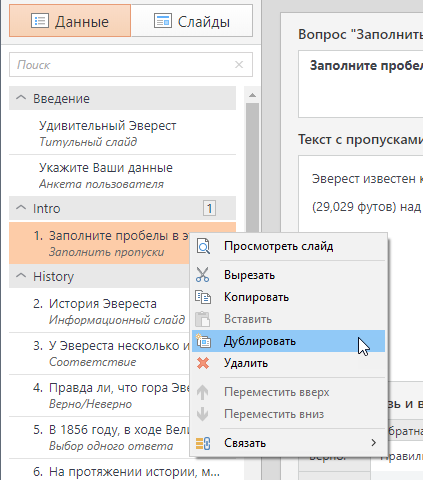Click the list icon on the Данные tab
Screen dimensions: 423x480
(x=40, y=21)
